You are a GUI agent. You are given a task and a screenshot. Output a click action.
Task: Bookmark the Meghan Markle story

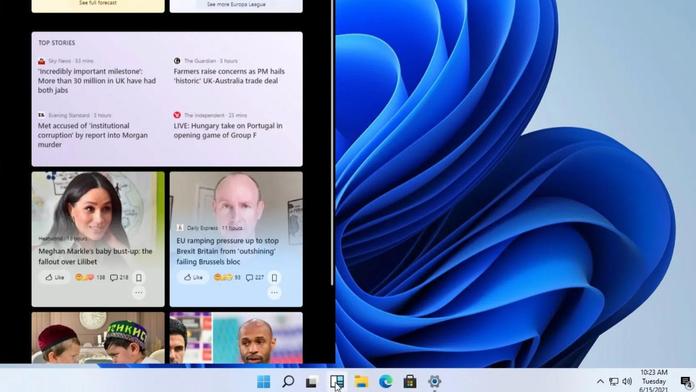(139, 277)
